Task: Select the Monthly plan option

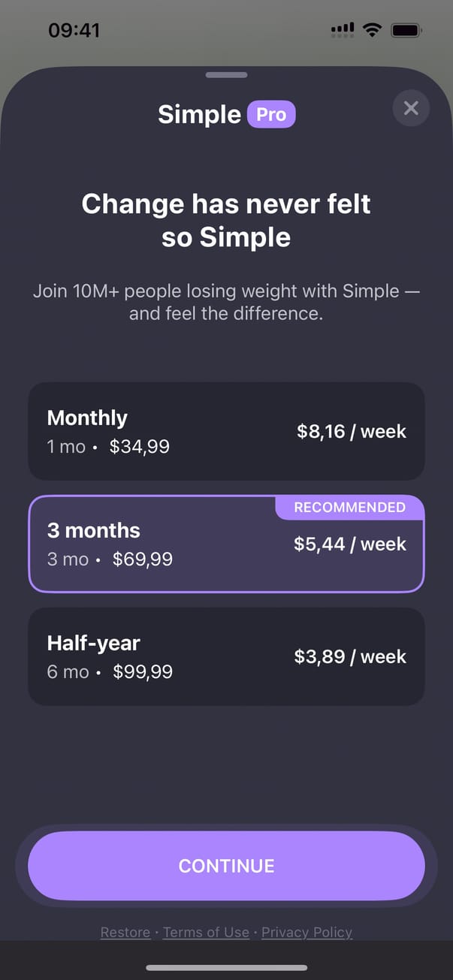Action: (226, 431)
